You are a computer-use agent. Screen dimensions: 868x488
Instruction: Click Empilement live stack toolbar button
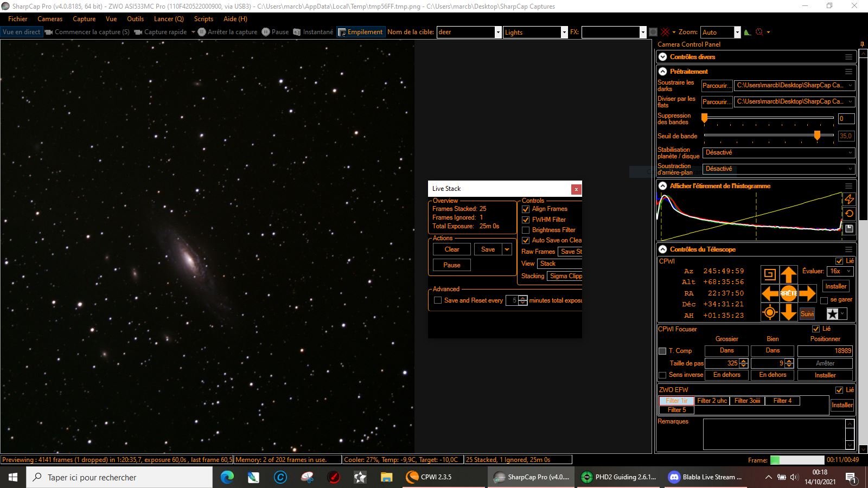coord(360,32)
